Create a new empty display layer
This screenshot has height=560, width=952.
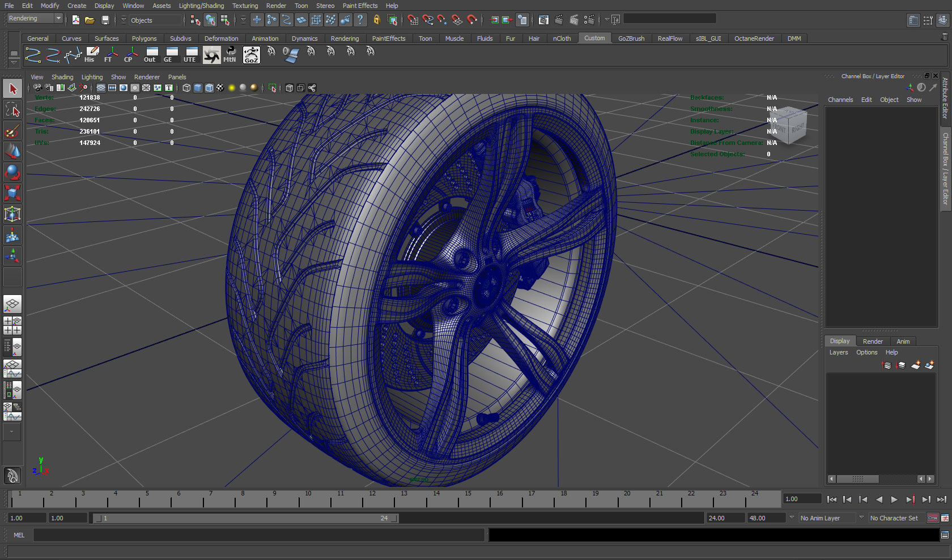pos(915,365)
